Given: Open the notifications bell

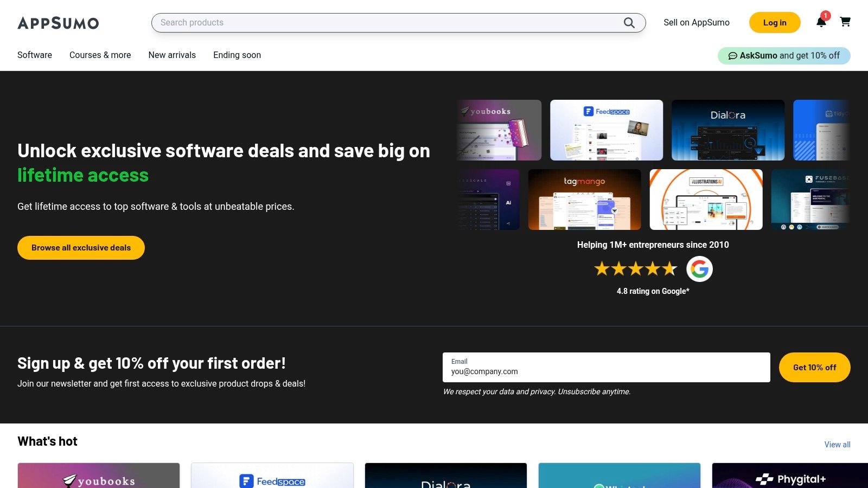Looking at the screenshot, I should coord(821,22).
